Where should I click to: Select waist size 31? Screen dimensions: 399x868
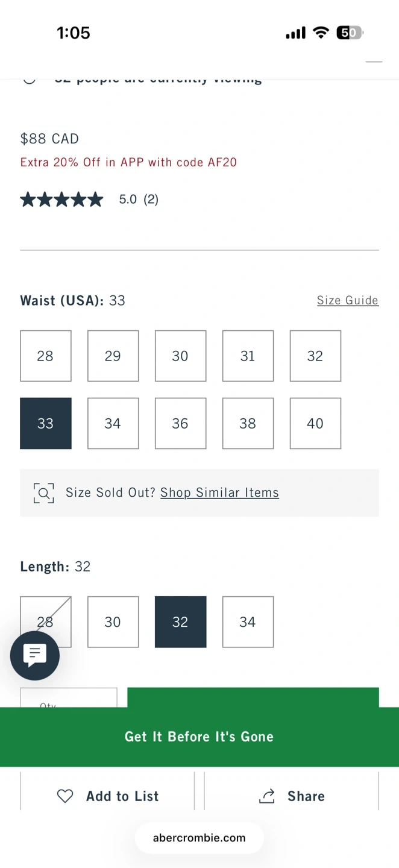tap(248, 356)
